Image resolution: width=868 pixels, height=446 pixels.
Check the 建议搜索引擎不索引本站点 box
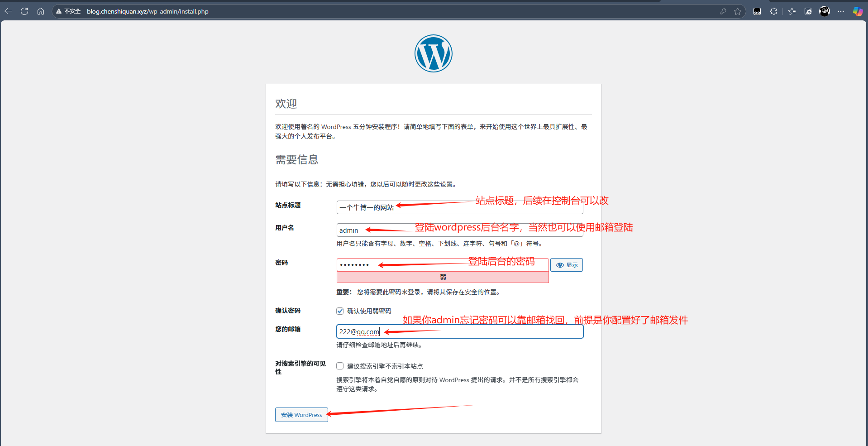[340, 366]
